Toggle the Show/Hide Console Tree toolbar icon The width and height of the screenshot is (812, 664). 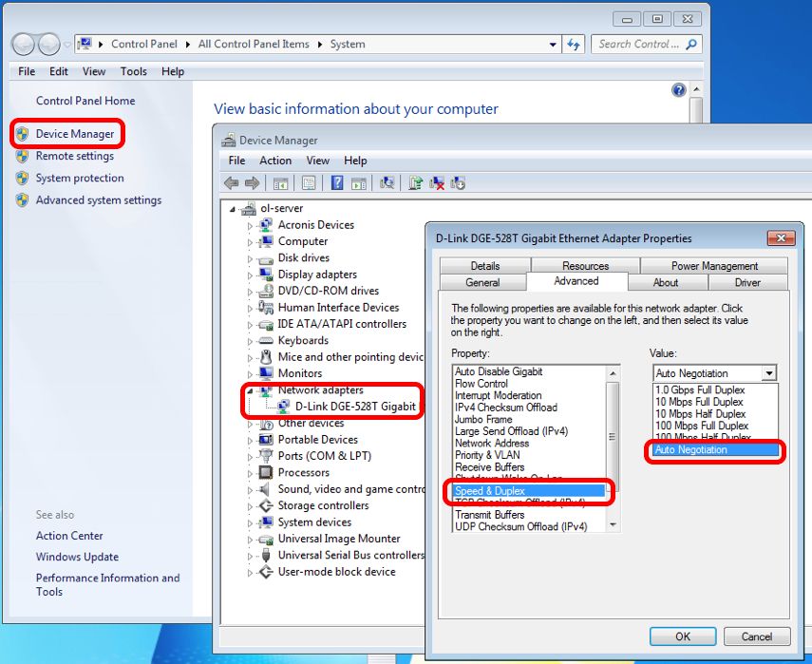pyautogui.click(x=280, y=183)
